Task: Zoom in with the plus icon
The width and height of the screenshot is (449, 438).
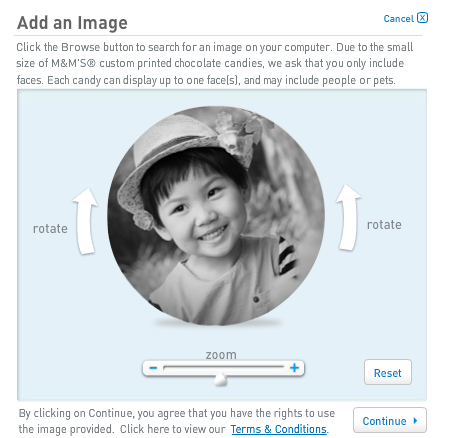Action: pos(294,368)
